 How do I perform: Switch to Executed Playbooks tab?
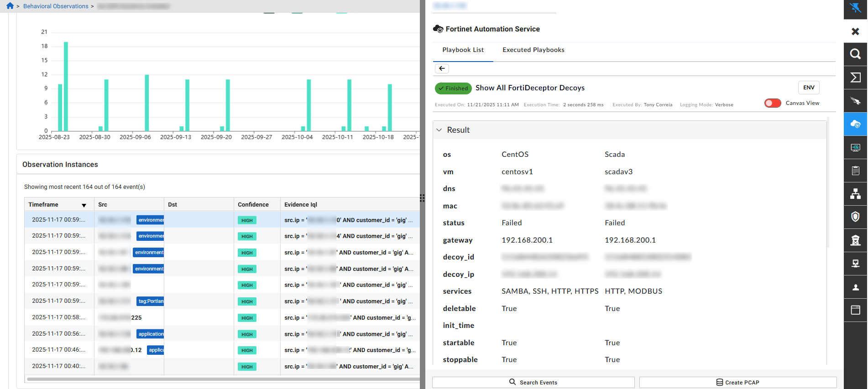pos(533,50)
